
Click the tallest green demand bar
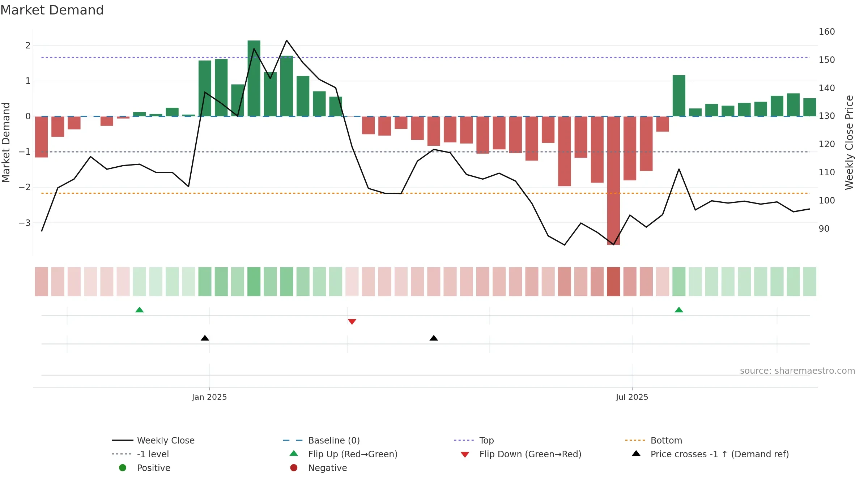(254, 78)
